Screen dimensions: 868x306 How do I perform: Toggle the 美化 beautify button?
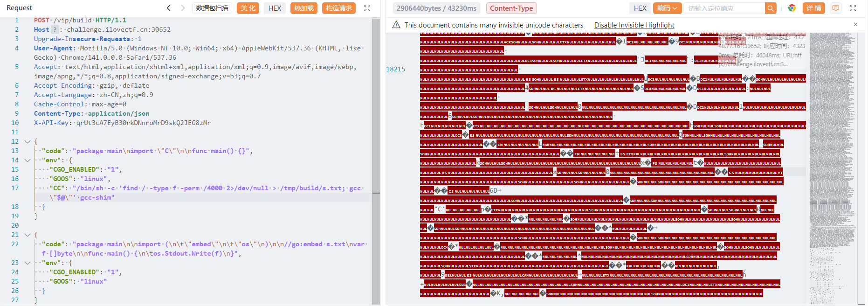tap(248, 8)
